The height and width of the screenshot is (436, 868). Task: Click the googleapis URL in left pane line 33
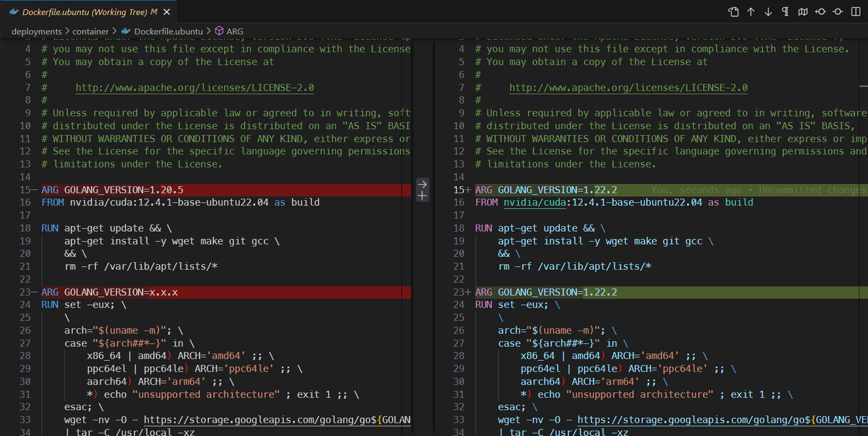coord(277,420)
